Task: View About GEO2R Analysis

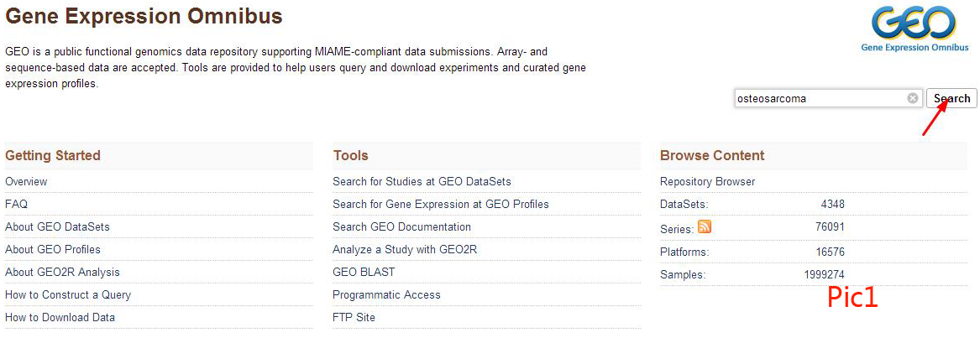Action: tap(62, 272)
